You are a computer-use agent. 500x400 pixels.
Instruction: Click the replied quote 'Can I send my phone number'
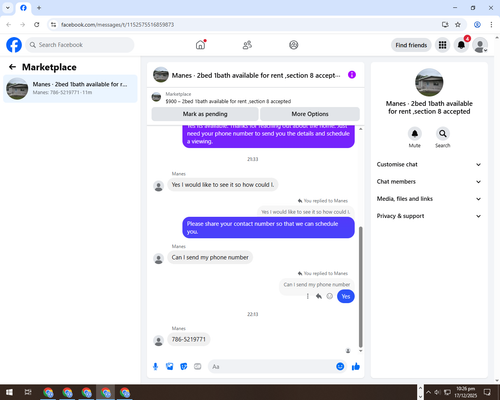317,285
